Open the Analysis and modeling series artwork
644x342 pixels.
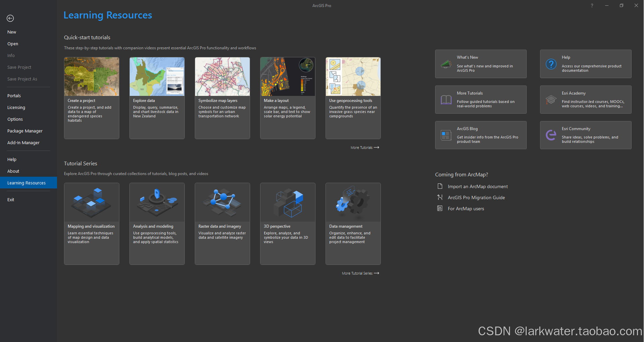coord(157,202)
